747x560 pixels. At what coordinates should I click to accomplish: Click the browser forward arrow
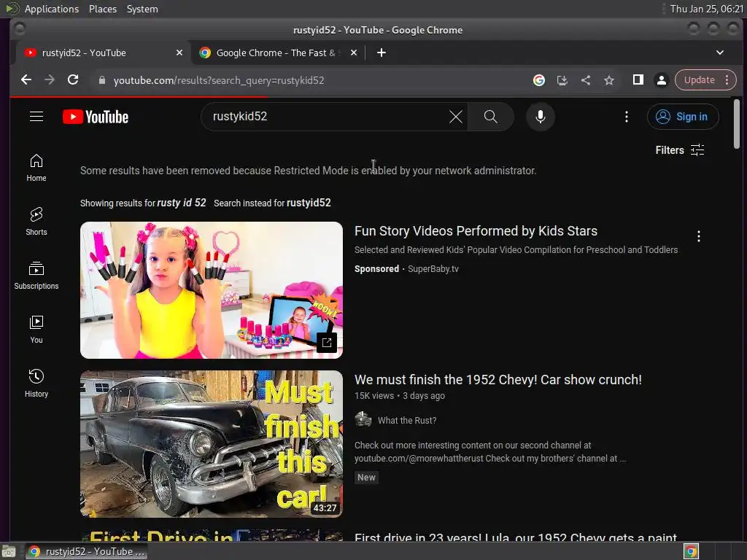(x=50, y=80)
